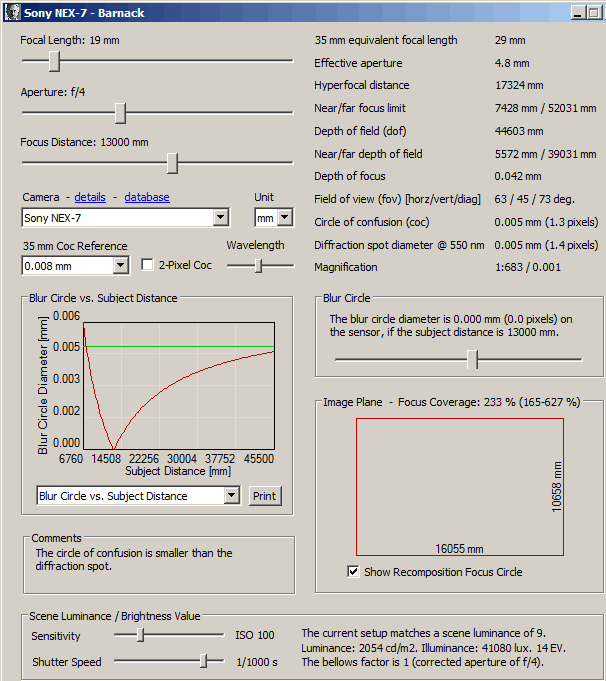Click the Wavelength slider handle
Image resolution: width=606 pixels, height=681 pixels.
258,266
